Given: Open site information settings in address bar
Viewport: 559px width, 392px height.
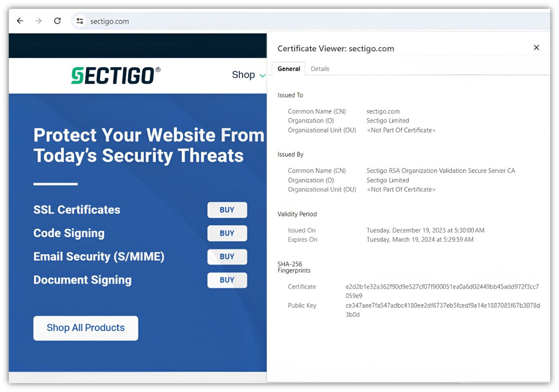Looking at the screenshot, I should pyautogui.click(x=80, y=21).
